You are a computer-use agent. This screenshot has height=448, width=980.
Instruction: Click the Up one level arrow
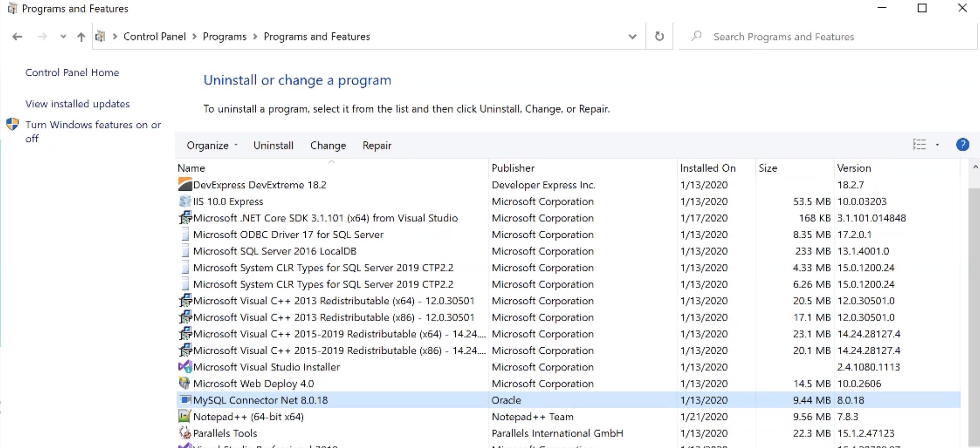(81, 37)
